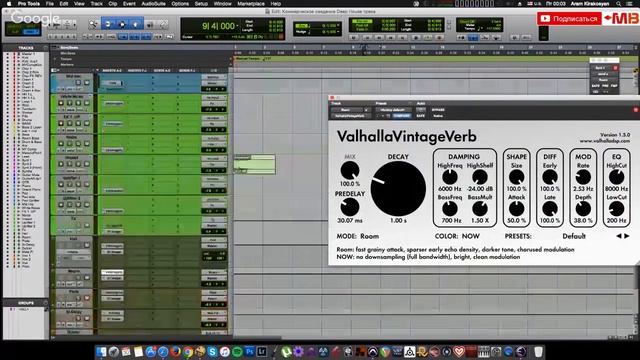The height and width of the screenshot is (360, 640).
Task: Toggle BYPASS on the ValhallaVintageVerb plugin
Action: tap(438, 110)
